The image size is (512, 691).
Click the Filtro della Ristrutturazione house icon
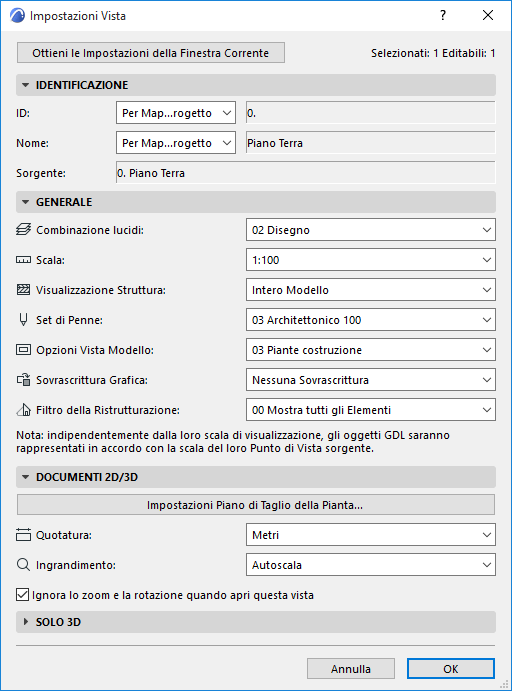(x=23, y=410)
